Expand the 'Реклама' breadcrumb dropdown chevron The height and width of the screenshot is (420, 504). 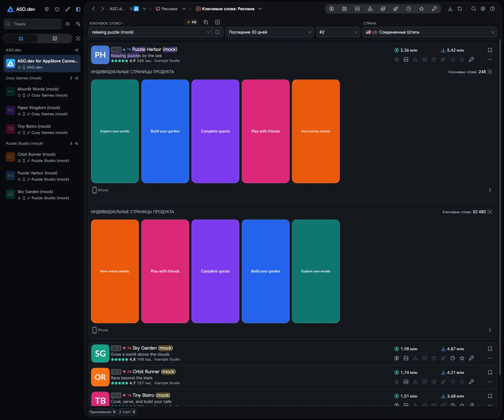coord(184,9)
